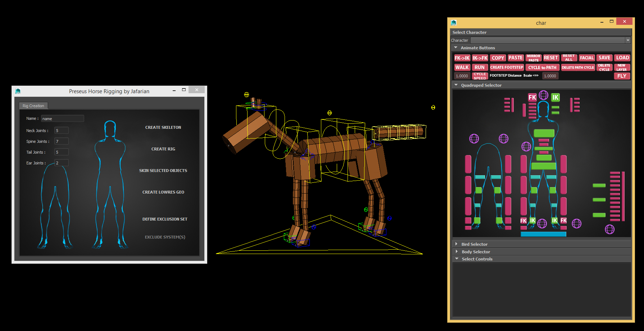This screenshot has height=331, width=644.
Task: Click the blue root bar under the feet
Action: (543, 234)
